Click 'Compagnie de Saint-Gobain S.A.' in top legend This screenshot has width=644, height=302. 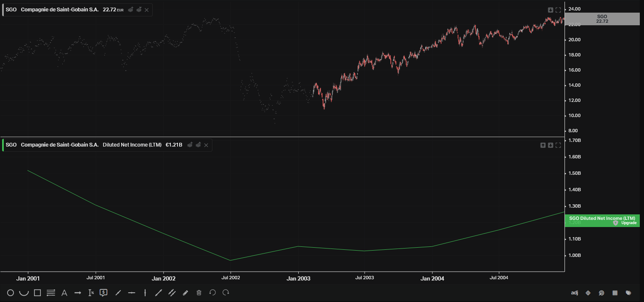(60, 10)
